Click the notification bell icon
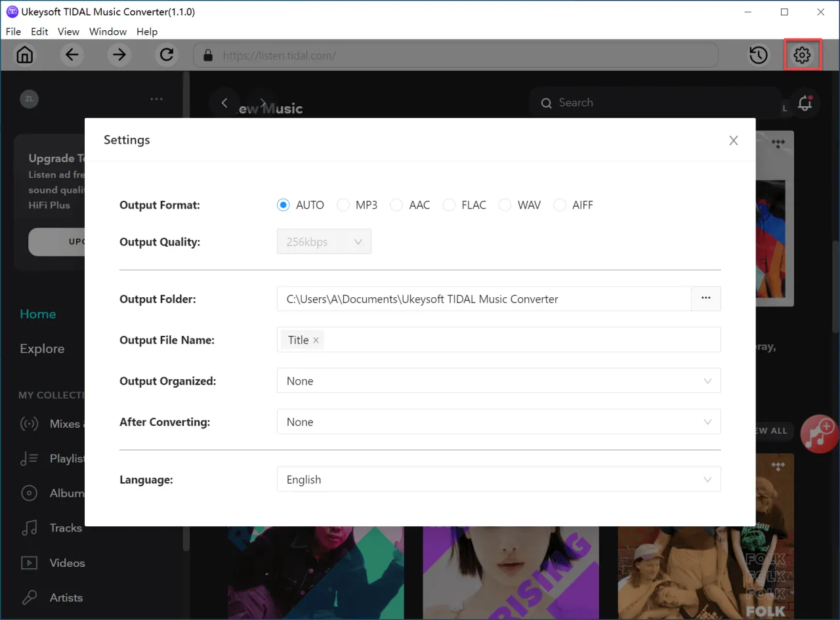This screenshot has height=620, width=840. (805, 103)
